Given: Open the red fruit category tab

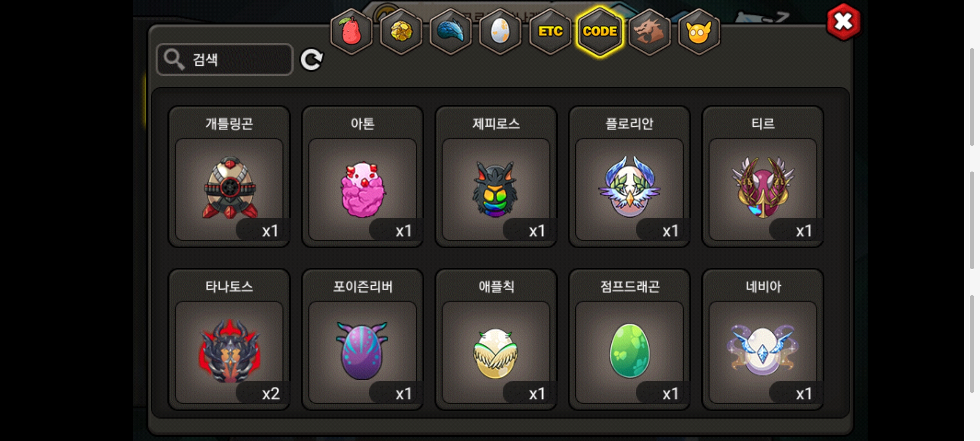Looking at the screenshot, I should point(351,32).
